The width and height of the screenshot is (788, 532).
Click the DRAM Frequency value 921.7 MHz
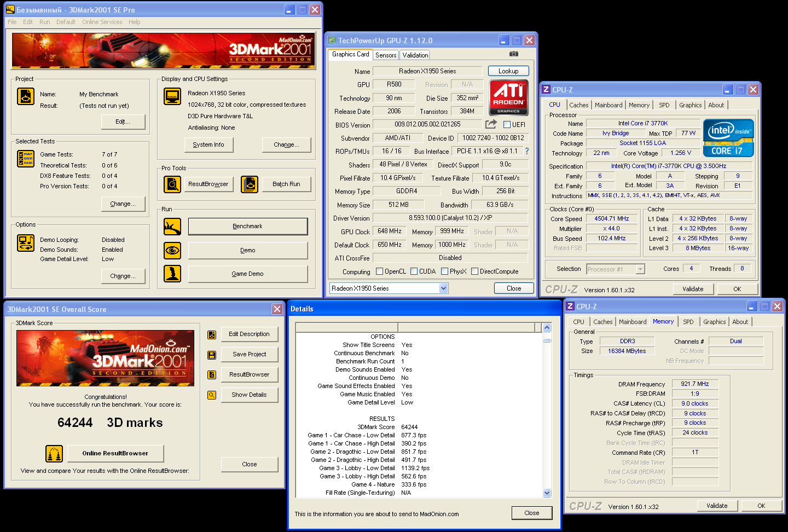pos(695,384)
